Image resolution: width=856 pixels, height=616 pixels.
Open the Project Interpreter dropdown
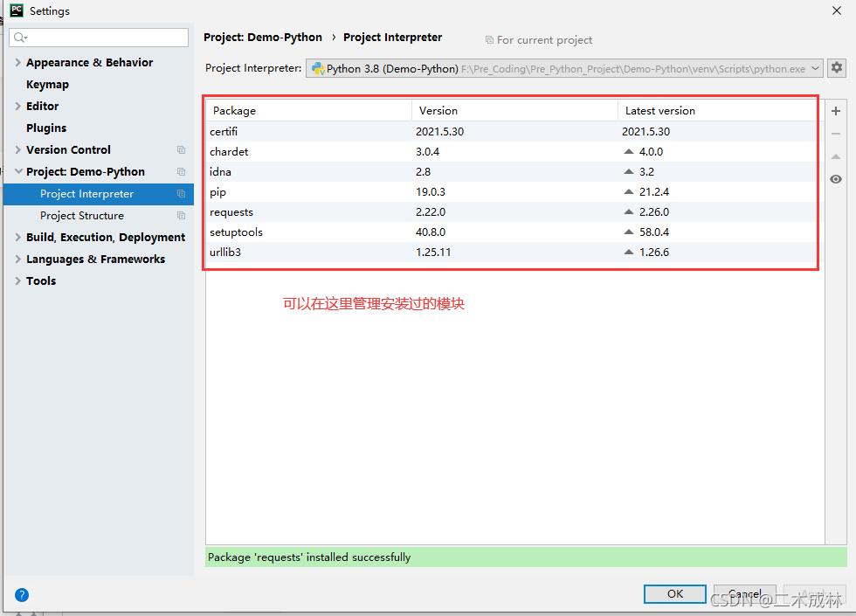pyautogui.click(x=564, y=68)
